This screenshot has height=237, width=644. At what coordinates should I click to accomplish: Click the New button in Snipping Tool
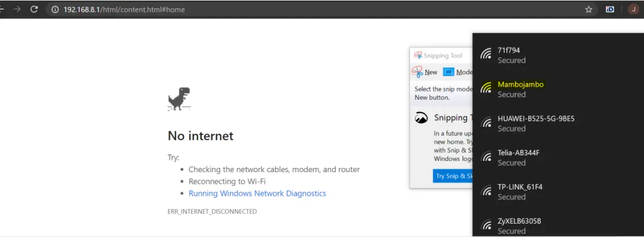point(424,72)
